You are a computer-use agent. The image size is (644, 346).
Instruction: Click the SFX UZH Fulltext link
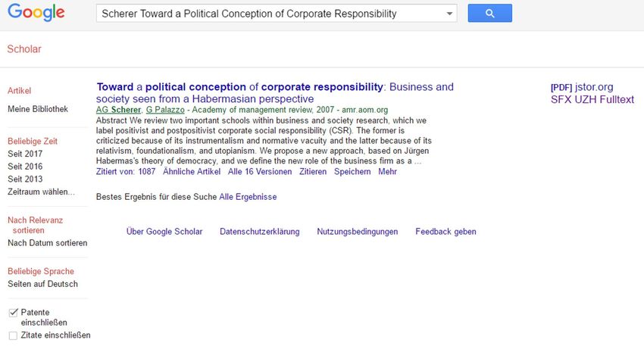point(592,99)
